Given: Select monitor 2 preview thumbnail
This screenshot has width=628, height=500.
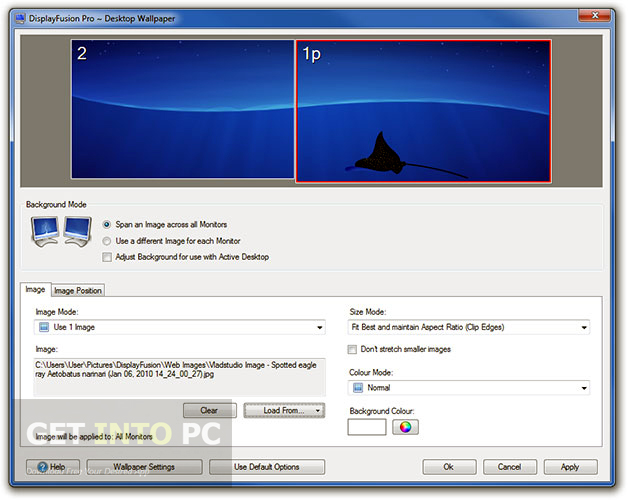Looking at the screenshot, I should click(183, 109).
